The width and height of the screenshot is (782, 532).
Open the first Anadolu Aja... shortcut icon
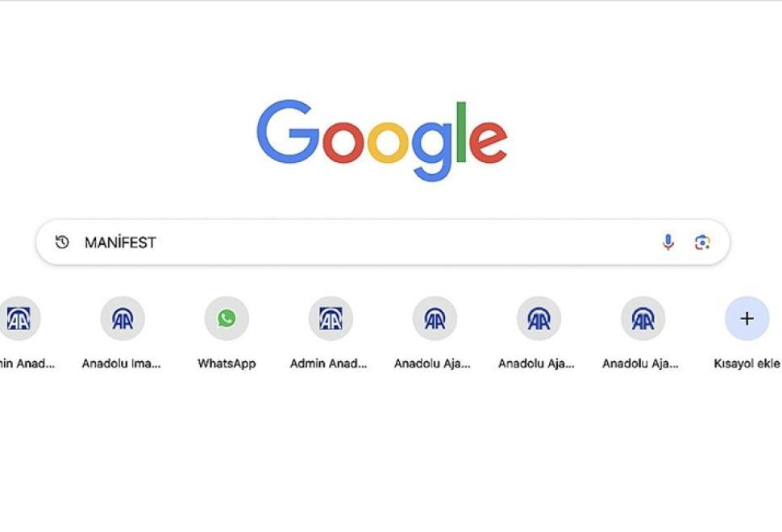coord(435,318)
